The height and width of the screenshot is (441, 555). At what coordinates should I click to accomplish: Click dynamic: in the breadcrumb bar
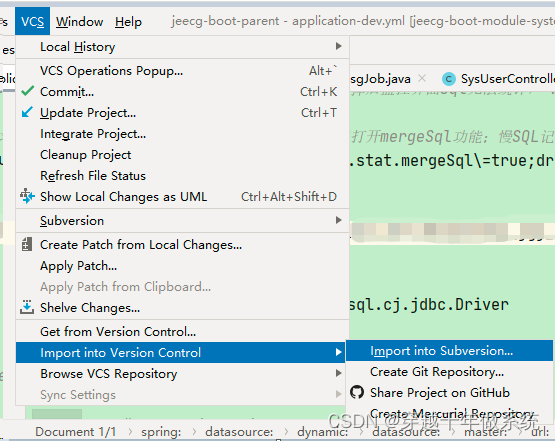323,431
